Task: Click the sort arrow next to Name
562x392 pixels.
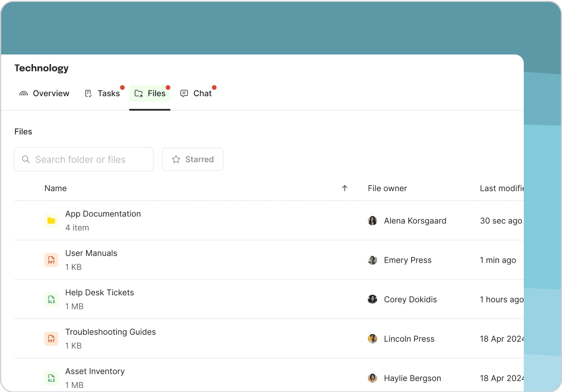Action: coord(345,188)
